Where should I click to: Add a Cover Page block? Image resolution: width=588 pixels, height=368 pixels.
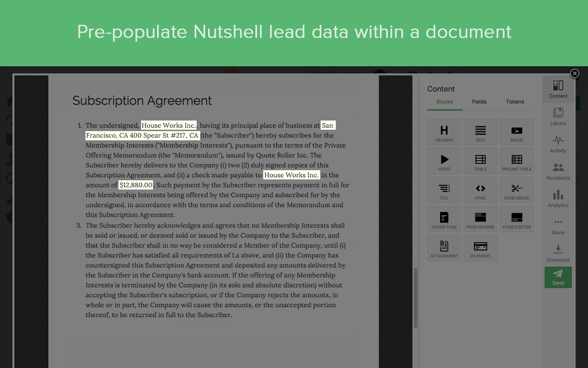[x=444, y=219]
